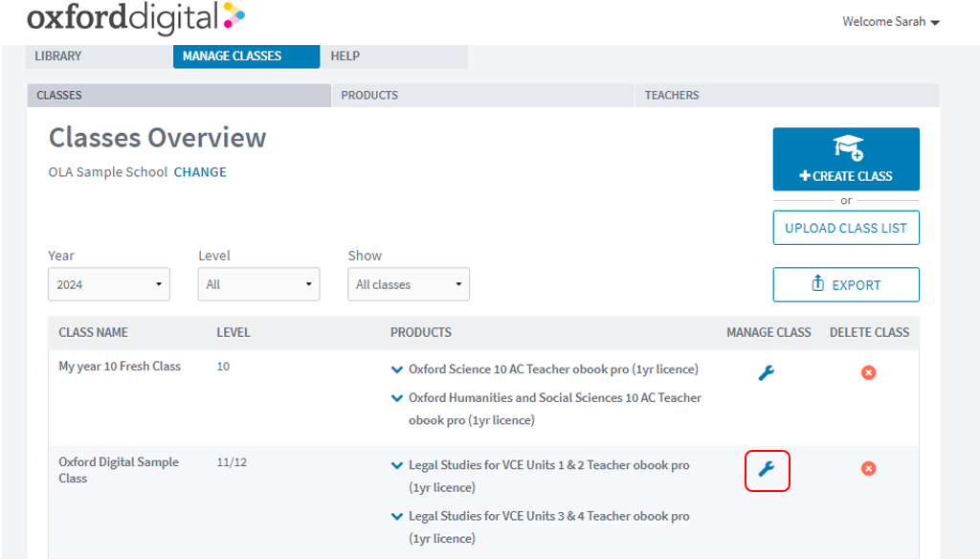This screenshot has height=560, width=980.
Task: Switch to the Classes sub-tab
Action: click(x=179, y=96)
